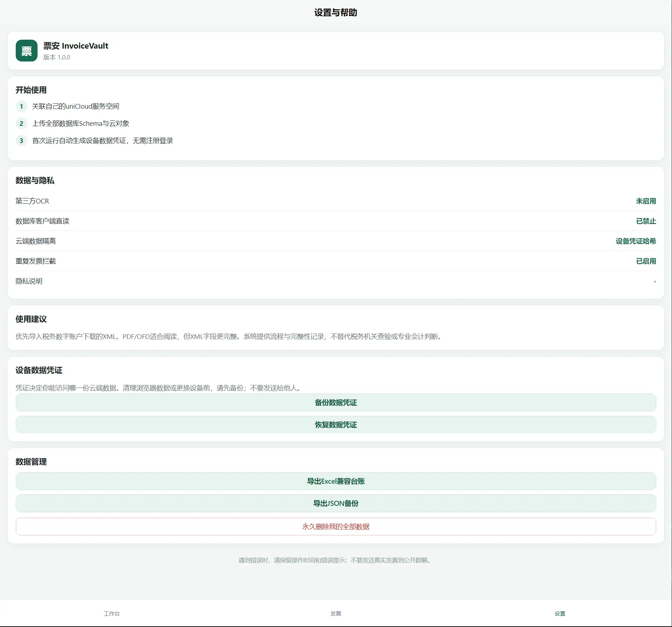Click the 票安 InvoiceVault app name
Image resolution: width=672 pixels, height=627 pixels.
(76, 46)
